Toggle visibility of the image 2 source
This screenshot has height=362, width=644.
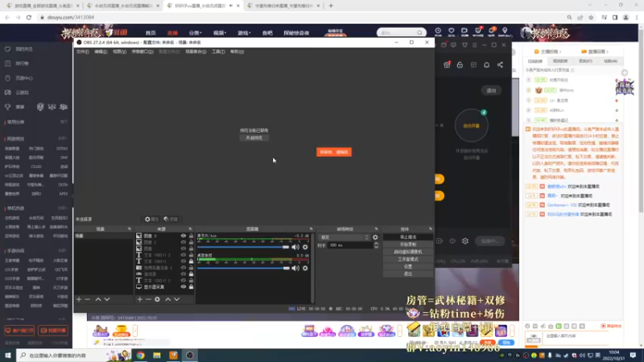(184, 242)
